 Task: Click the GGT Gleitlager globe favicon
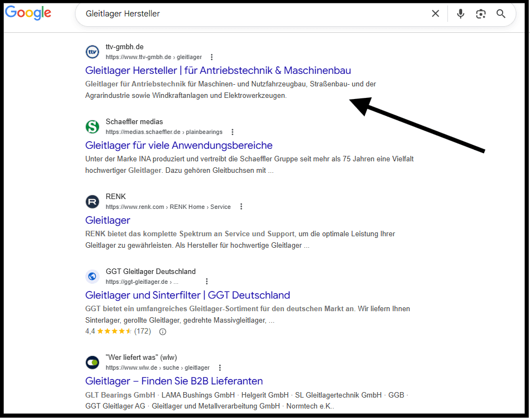tap(92, 277)
